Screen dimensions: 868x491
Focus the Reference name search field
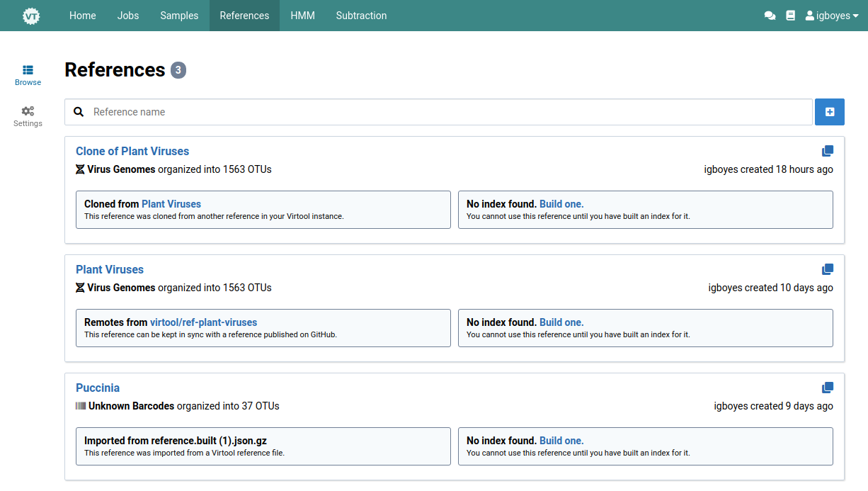[446, 112]
